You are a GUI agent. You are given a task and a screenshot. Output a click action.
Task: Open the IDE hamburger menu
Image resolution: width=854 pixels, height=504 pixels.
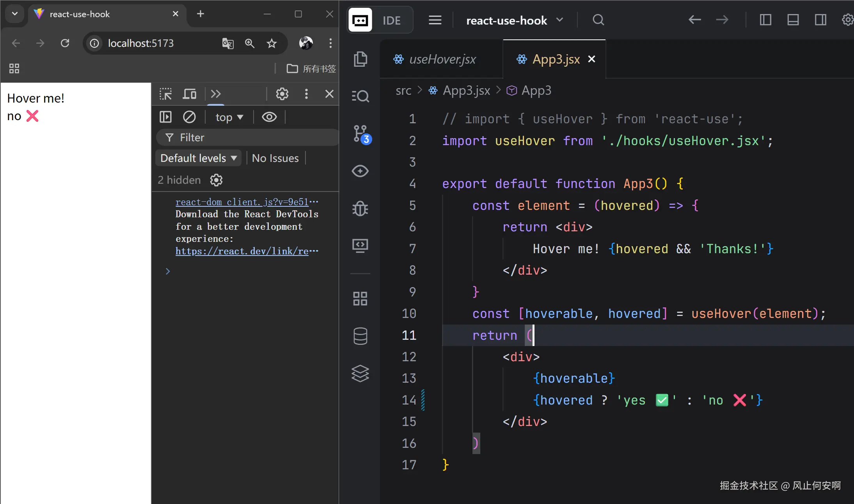click(435, 20)
